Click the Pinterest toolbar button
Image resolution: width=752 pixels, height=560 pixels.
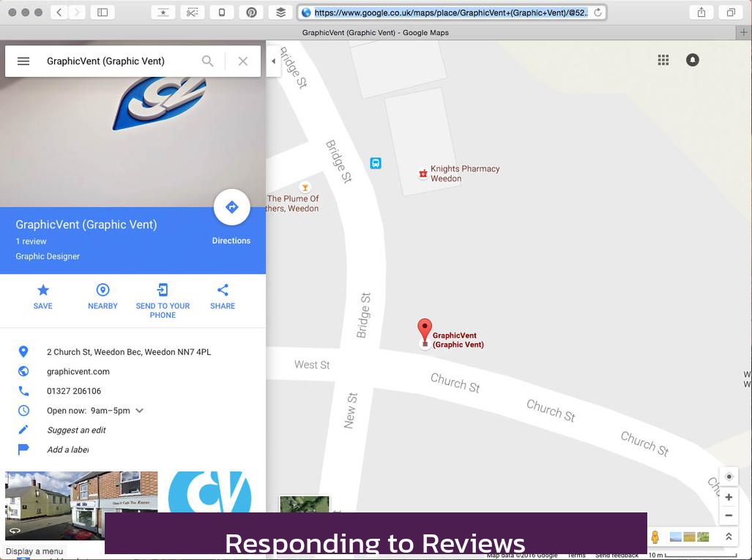[251, 12]
